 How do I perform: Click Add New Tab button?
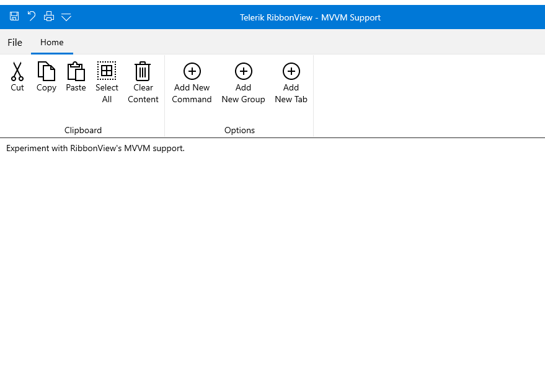[291, 83]
